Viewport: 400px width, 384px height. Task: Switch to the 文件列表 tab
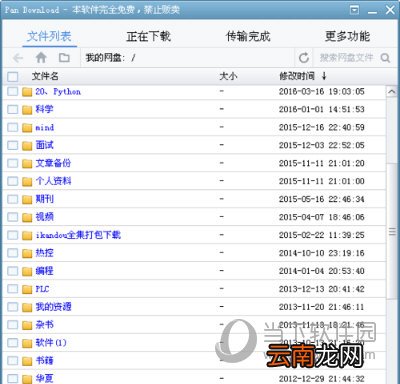pyautogui.click(x=49, y=36)
